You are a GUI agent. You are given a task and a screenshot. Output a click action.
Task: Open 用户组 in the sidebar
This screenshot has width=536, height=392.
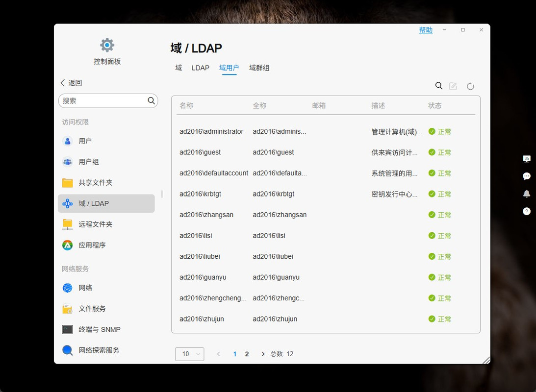click(106, 162)
